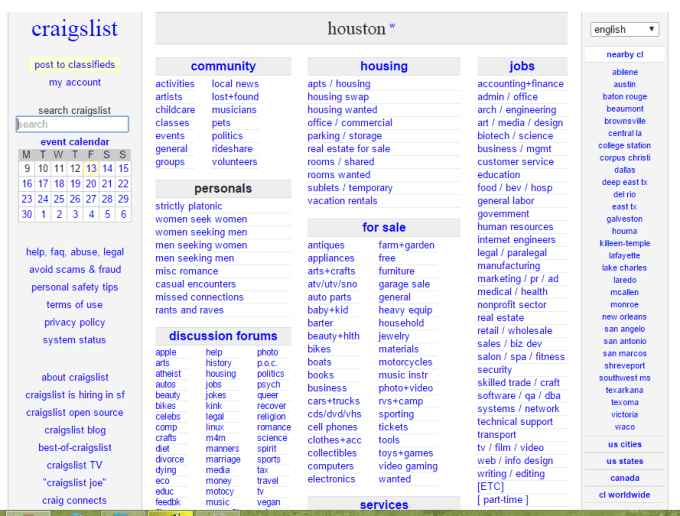Read personal safety tips
680x516 pixels.
coord(75,287)
